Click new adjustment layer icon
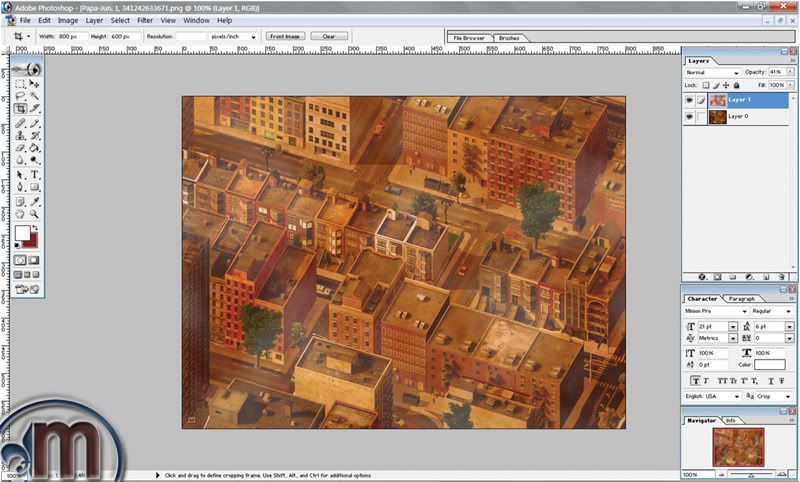This screenshot has height=482, width=800. [749, 277]
